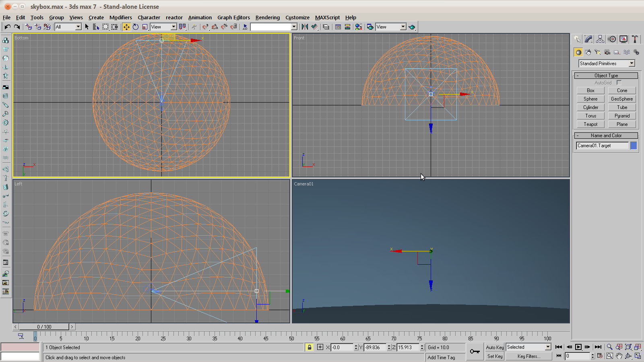644x362 pixels.
Task: Toggle Window/Crossing selection mode
Action: [x=115, y=27]
